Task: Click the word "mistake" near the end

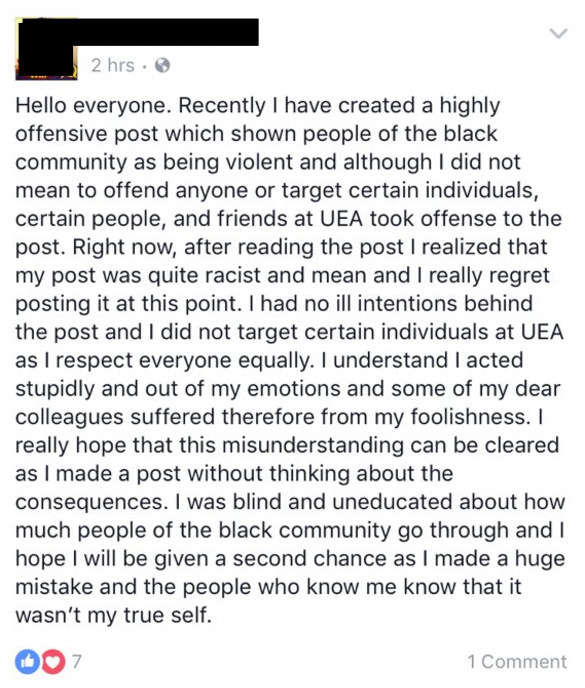Action: (x=54, y=587)
